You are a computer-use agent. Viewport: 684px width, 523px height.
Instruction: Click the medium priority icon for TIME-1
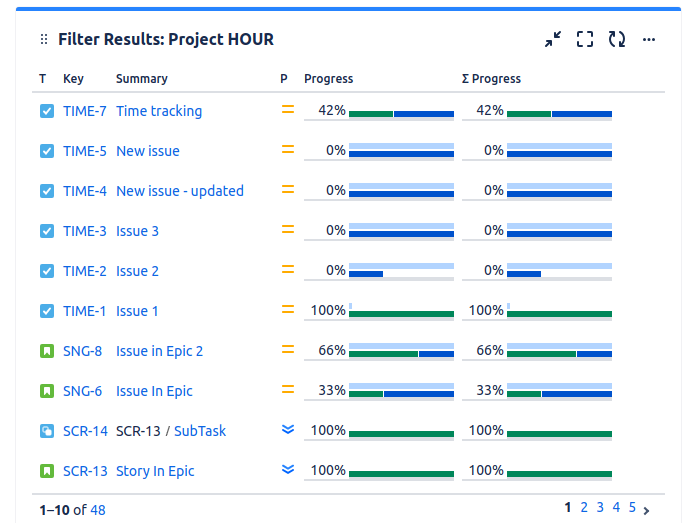point(288,309)
